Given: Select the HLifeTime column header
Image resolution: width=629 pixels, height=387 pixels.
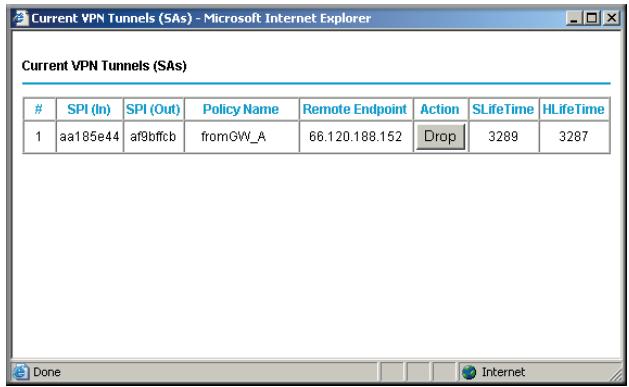Looking at the screenshot, I should [574, 109].
